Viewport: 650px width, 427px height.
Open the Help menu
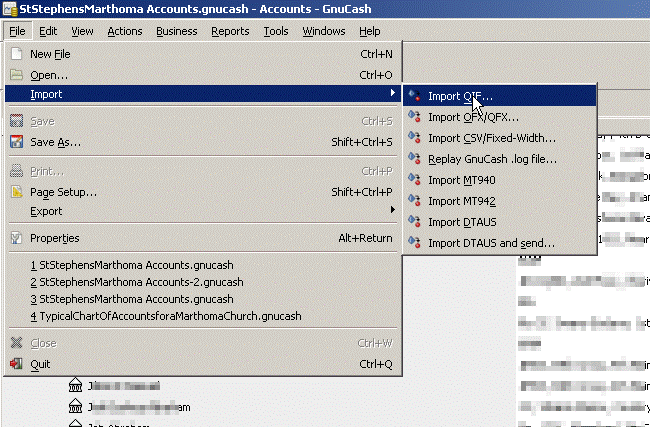[x=370, y=31]
